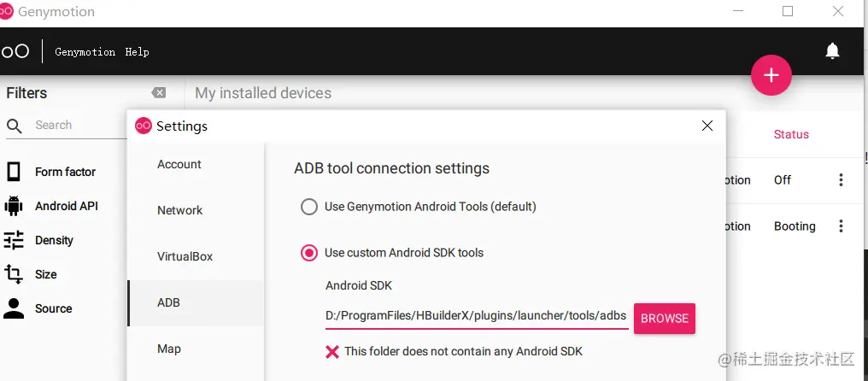The width and height of the screenshot is (868, 381).
Task: Click the Android SDK path field
Action: click(x=476, y=316)
